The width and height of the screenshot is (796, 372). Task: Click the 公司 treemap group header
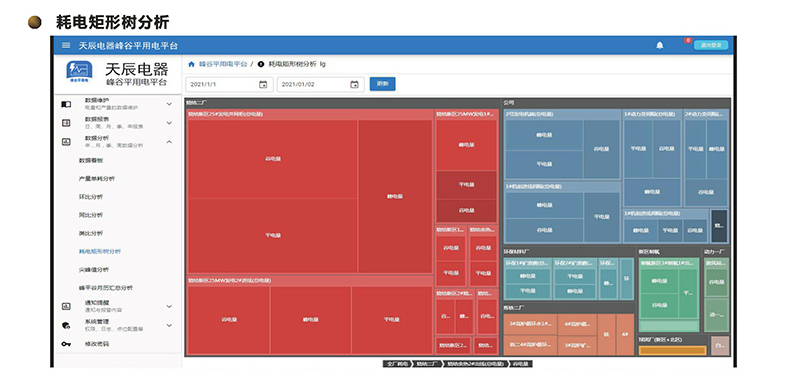(x=616, y=103)
